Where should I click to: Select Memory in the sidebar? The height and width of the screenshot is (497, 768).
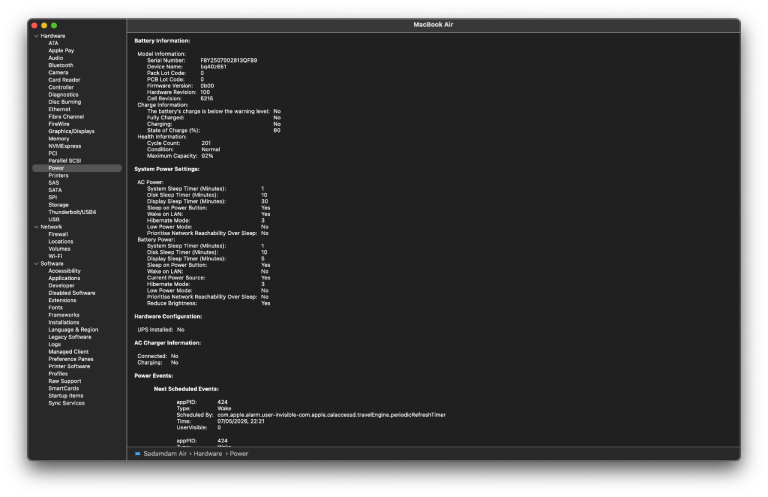click(59, 139)
